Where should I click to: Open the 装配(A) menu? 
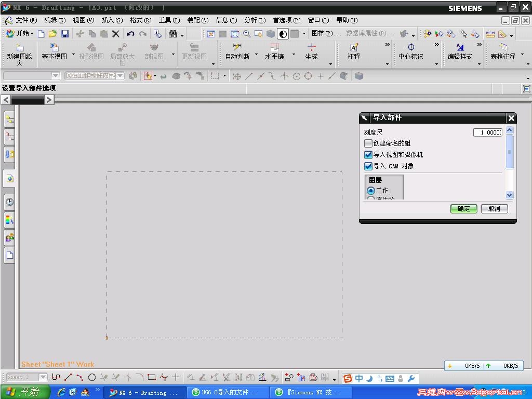click(x=198, y=20)
